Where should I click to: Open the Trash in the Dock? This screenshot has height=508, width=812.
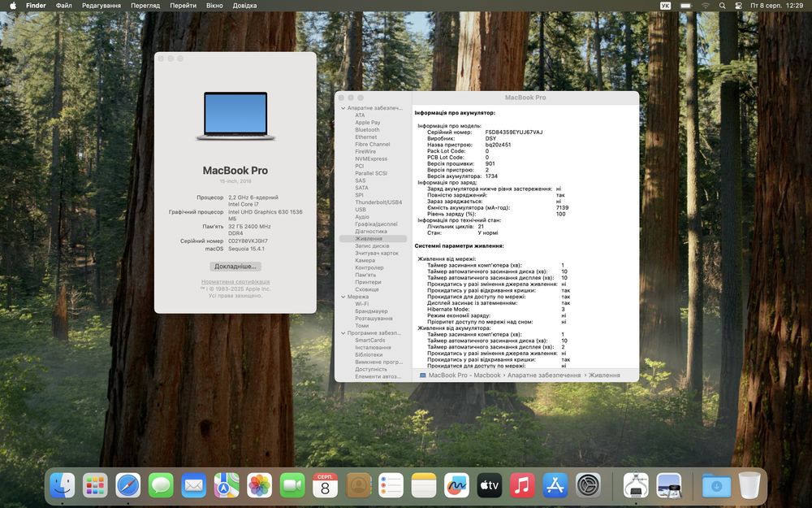pyautogui.click(x=749, y=486)
